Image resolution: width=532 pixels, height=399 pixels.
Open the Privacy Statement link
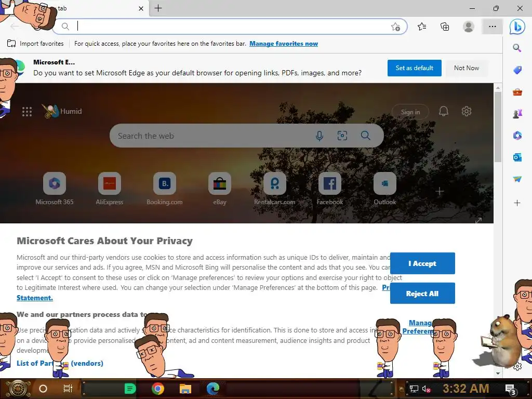click(35, 298)
